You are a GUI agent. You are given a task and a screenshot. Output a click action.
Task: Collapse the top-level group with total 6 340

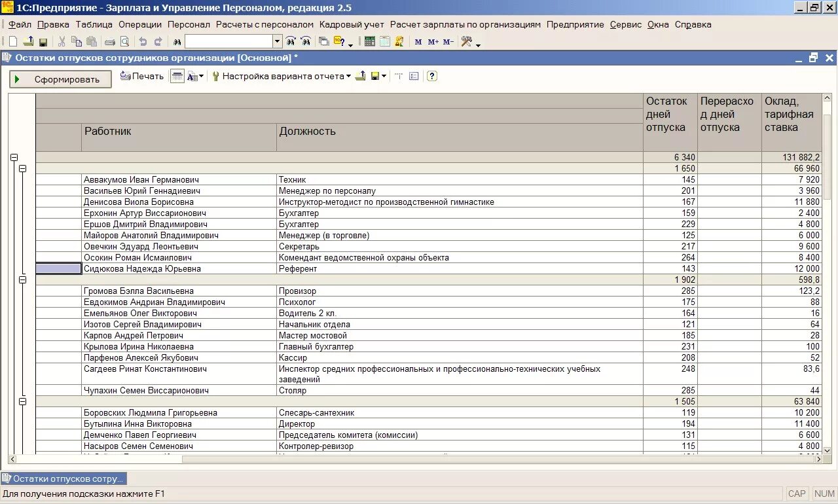click(14, 158)
